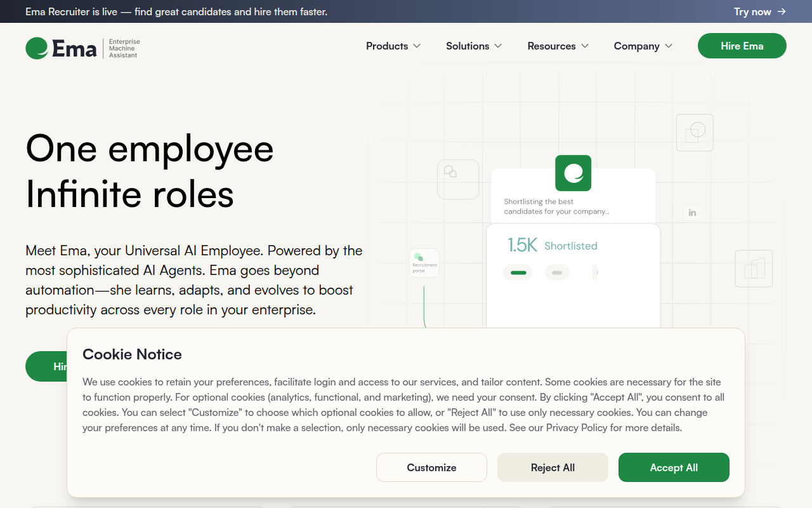
Task: Open the Company menu
Action: click(x=643, y=46)
